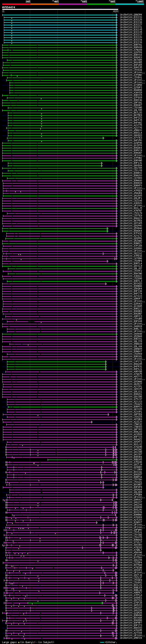Select hit label UniRef100_C5Z137

click(131, 578)
